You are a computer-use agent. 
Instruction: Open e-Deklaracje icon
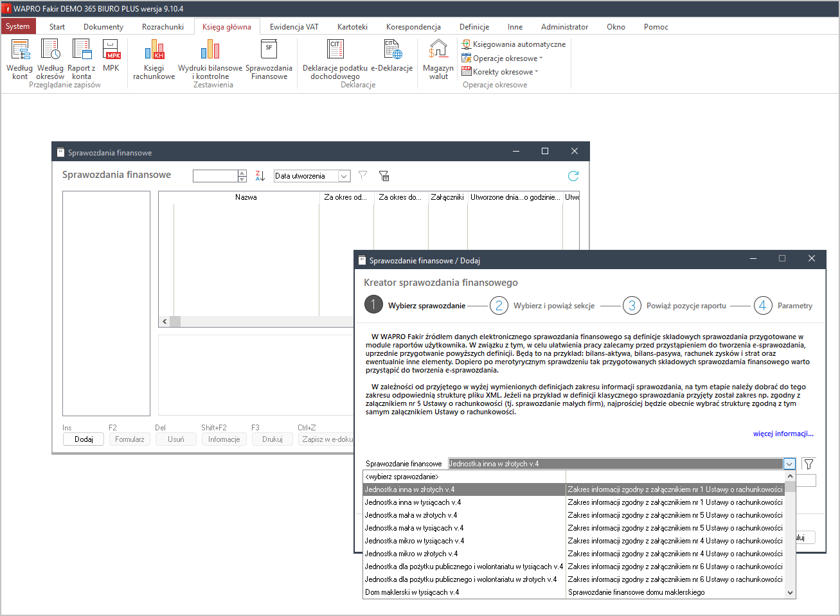(x=392, y=56)
